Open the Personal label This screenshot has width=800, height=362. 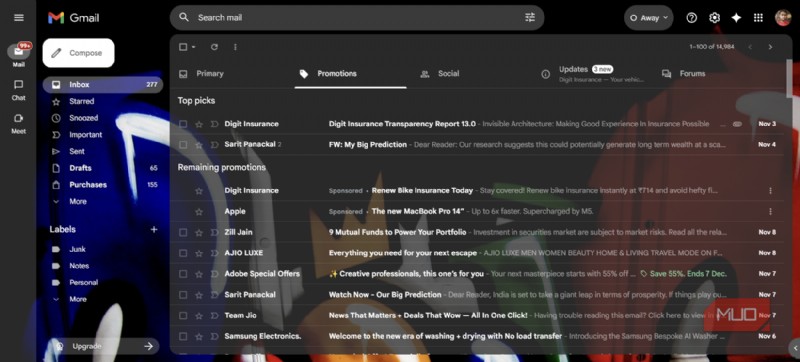click(x=103, y=282)
